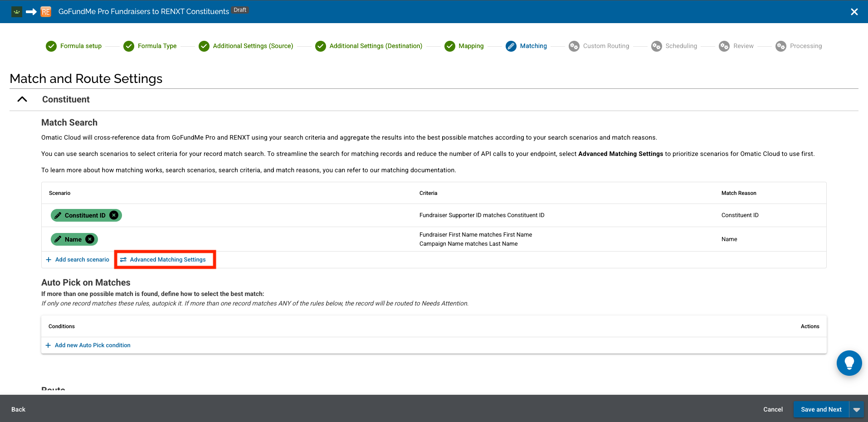Click the RENXT destination RE icon
The image size is (868, 422).
[46, 12]
